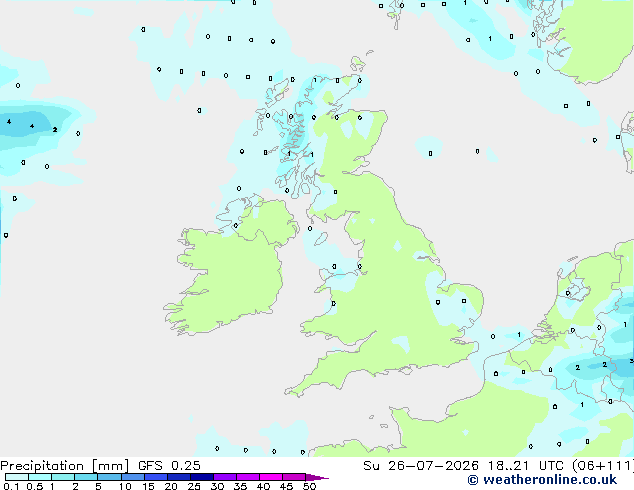Click the purple above-50 arrow on the legend
Image resolution: width=634 pixels, height=490 pixels.
(x=317, y=477)
